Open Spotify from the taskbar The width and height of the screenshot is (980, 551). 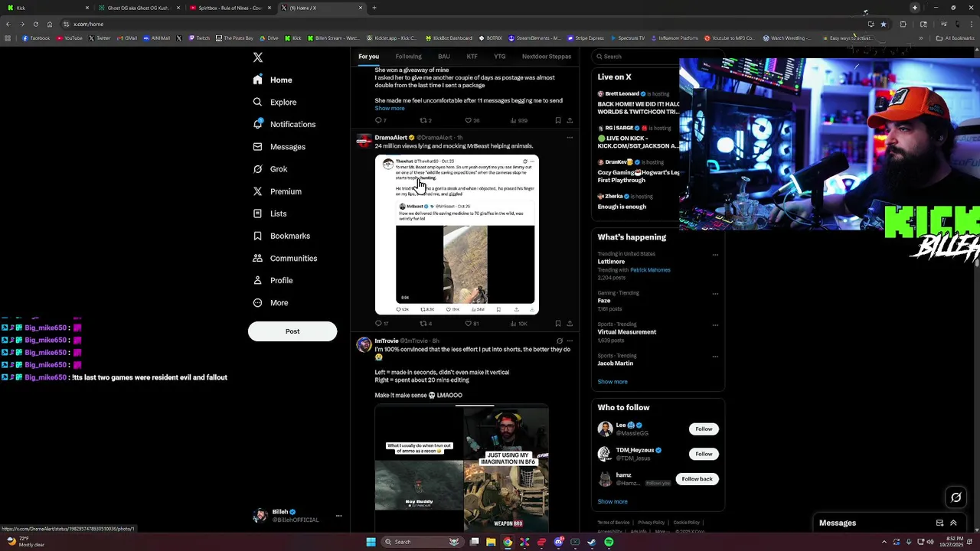pyautogui.click(x=609, y=542)
